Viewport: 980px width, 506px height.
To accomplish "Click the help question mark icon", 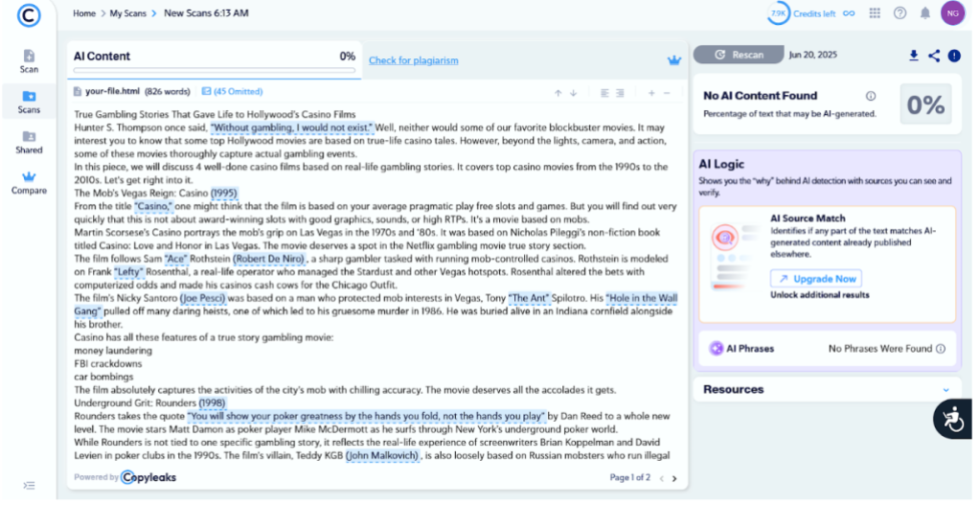I will 900,13.
